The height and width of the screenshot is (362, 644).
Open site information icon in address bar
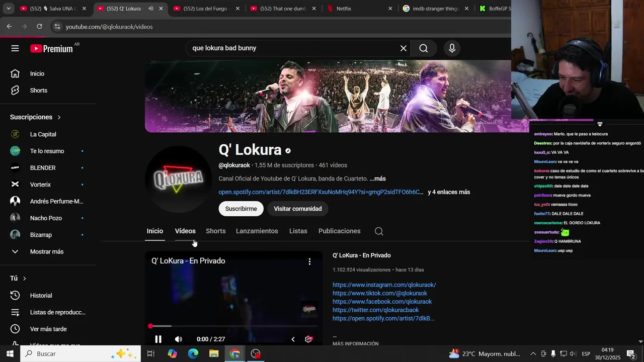coord(57,27)
